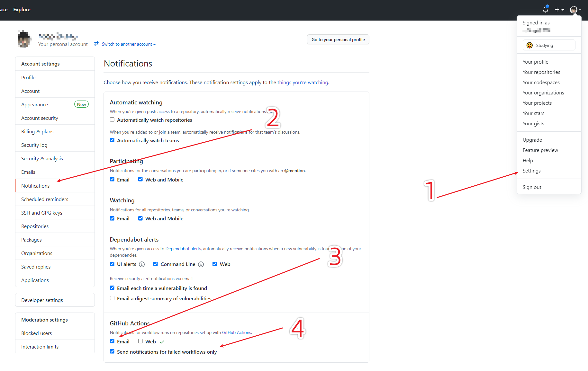Screen dimensions: 588x371
Task: Enable Email a digest summary of vulnerabilities
Action: click(112, 298)
